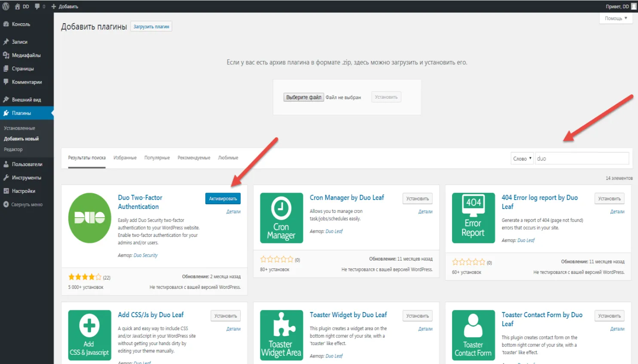Click the Duo Two-Factor green logo

coord(90,218)
